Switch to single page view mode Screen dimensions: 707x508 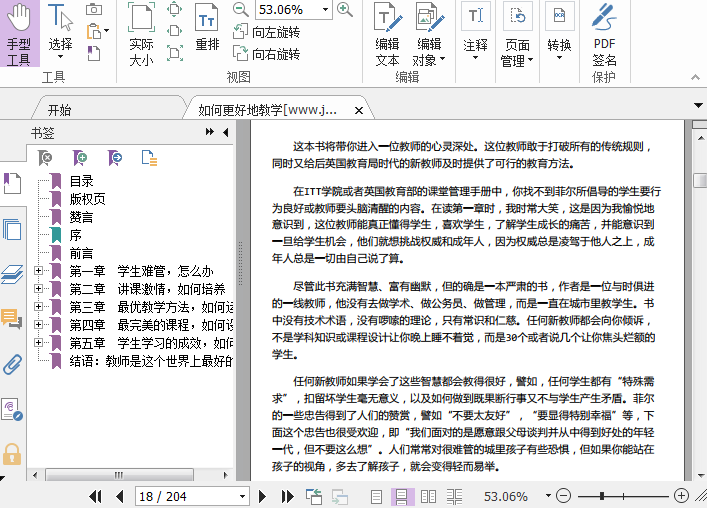tap(377, 496)
